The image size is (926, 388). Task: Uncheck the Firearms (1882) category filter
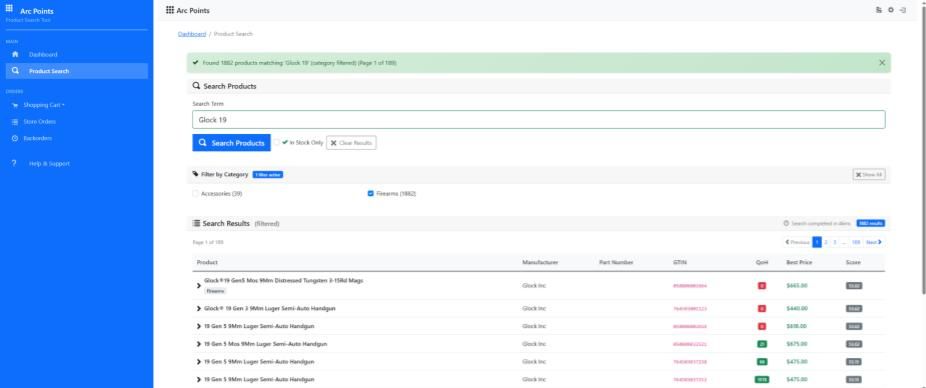pos(371,194)
